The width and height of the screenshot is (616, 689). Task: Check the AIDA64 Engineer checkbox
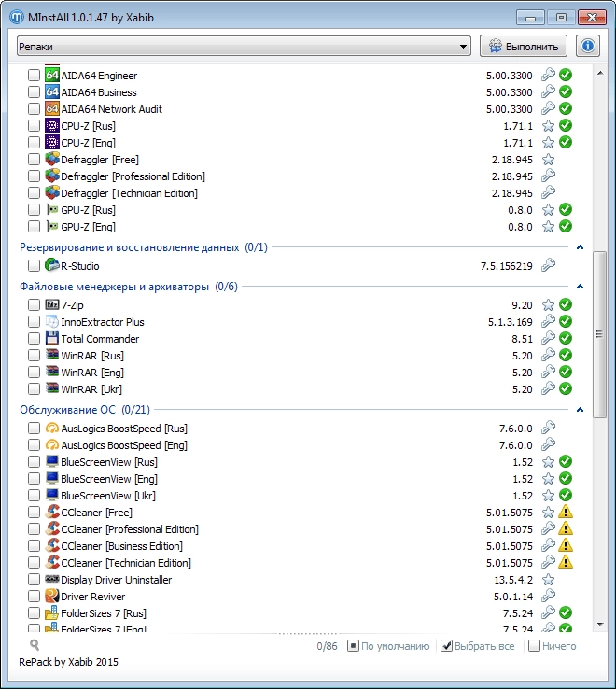[x=34, y=75]
